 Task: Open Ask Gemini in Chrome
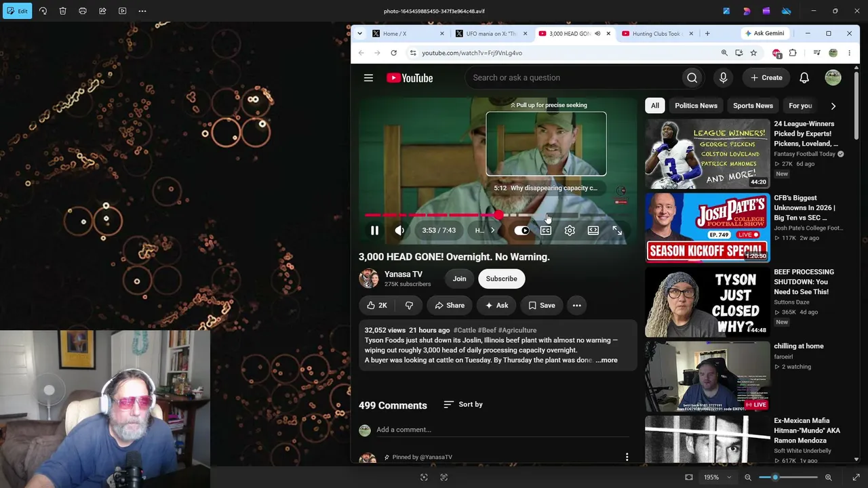pyautogui.click(x=765, y=33)
